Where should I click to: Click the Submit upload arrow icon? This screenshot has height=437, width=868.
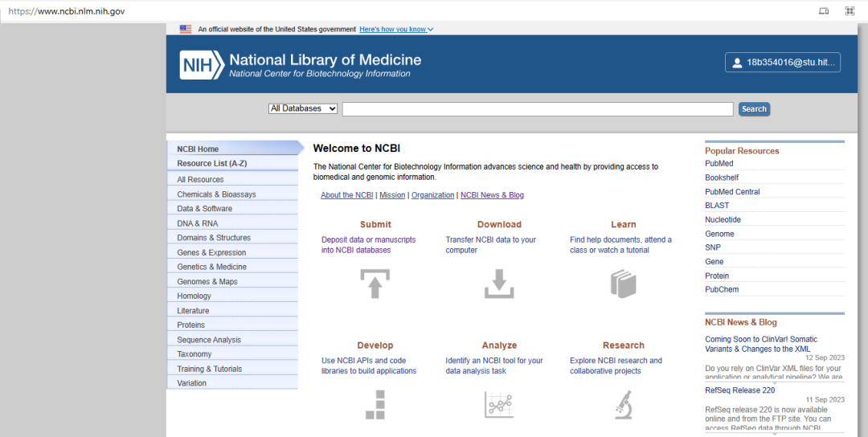tap(375, 284)
